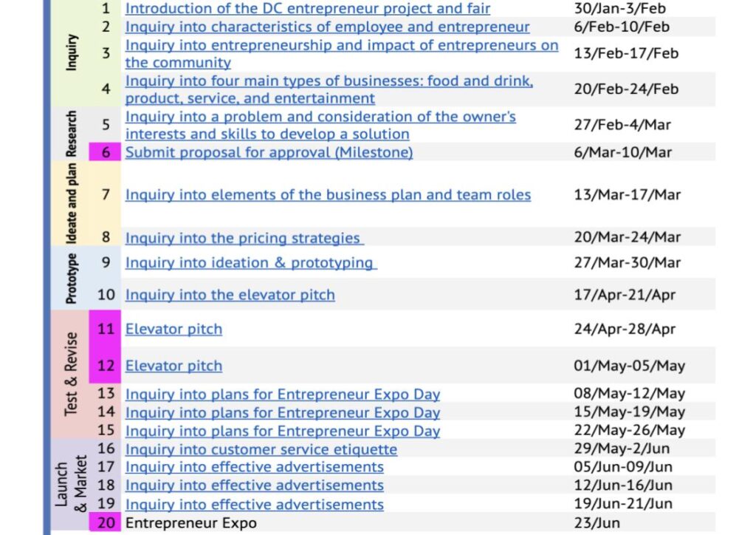
Task: Open the "Introduction of the DC entrepreneur project" link
Action: pos(307,9)
